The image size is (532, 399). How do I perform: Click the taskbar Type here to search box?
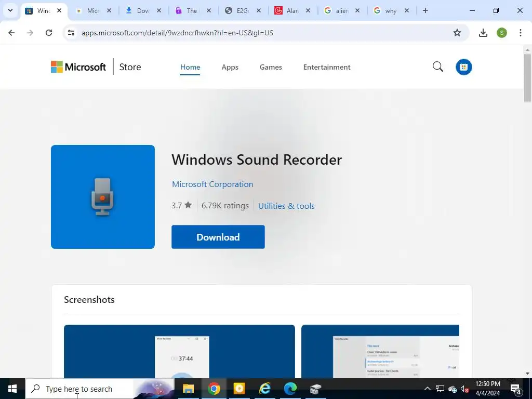point(100,389)
